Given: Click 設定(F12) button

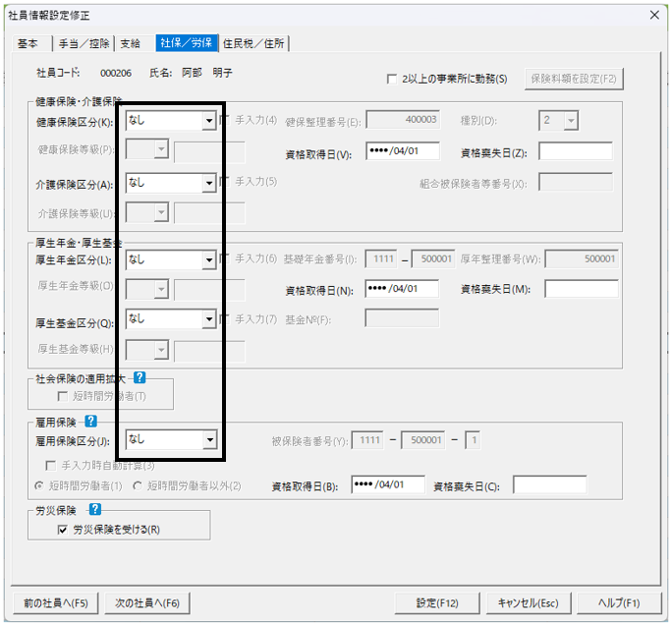Looking at the screenshot, I should [x=437, y=603].
